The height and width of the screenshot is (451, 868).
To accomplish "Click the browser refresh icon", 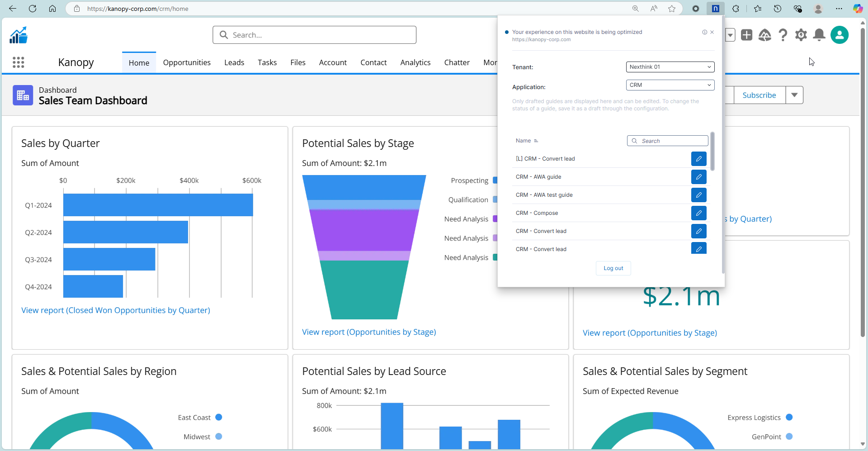I will tap(33, 9).
